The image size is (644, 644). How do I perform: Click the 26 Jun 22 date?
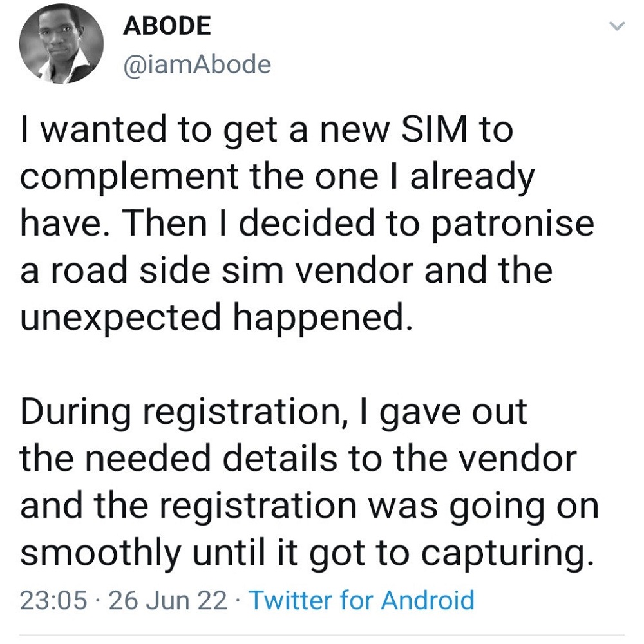pos(167,600)
